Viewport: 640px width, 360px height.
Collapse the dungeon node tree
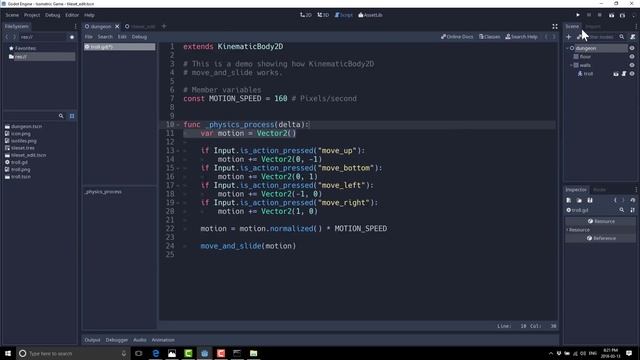click(x=567, y=48)
